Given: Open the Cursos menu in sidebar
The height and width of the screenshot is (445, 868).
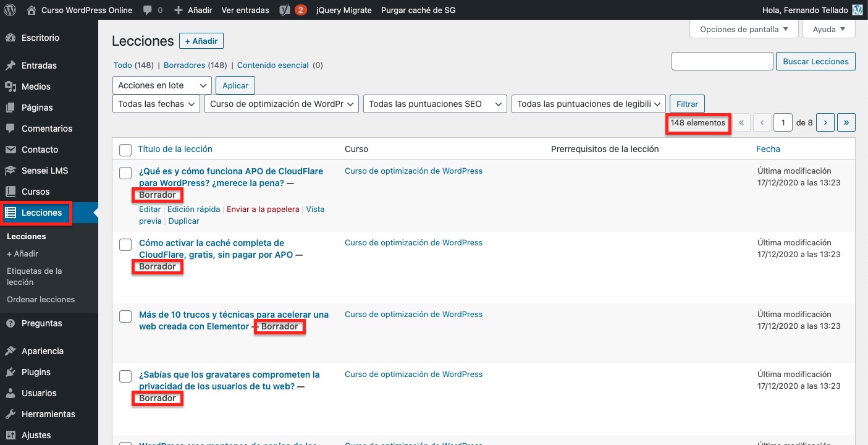Looking at the screenshot, I should [35, 192].
